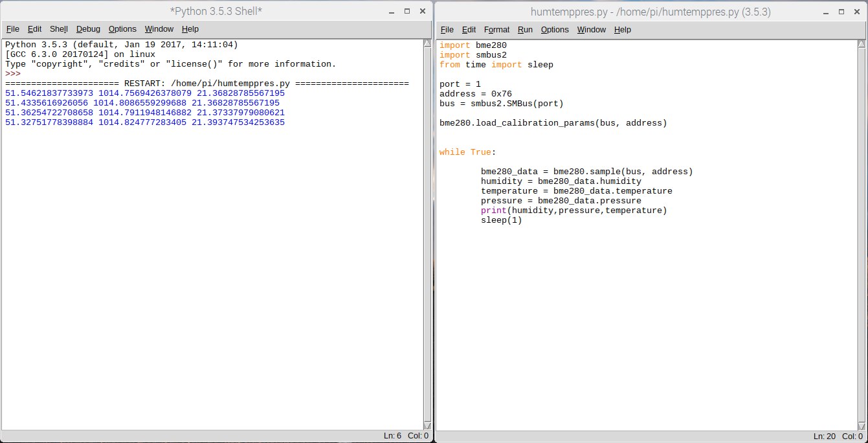The height and width of the screenshot is (443, 868).
Task: Close the humtemppres.py editor window
Action: tap(858, 12)
